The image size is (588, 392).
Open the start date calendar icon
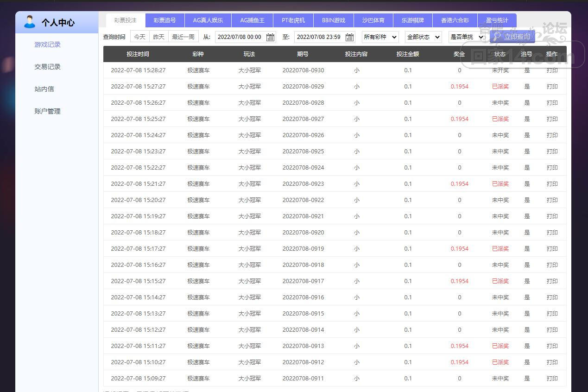(270, 37)
